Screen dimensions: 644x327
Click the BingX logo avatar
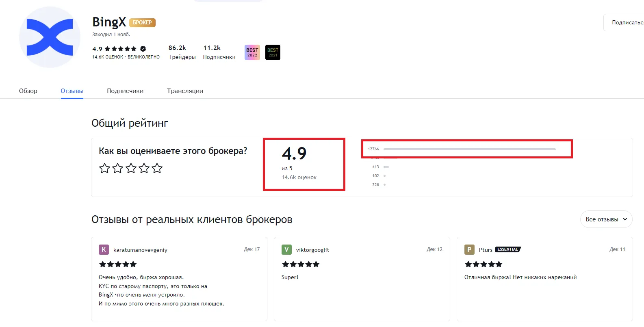coord(50,37)
